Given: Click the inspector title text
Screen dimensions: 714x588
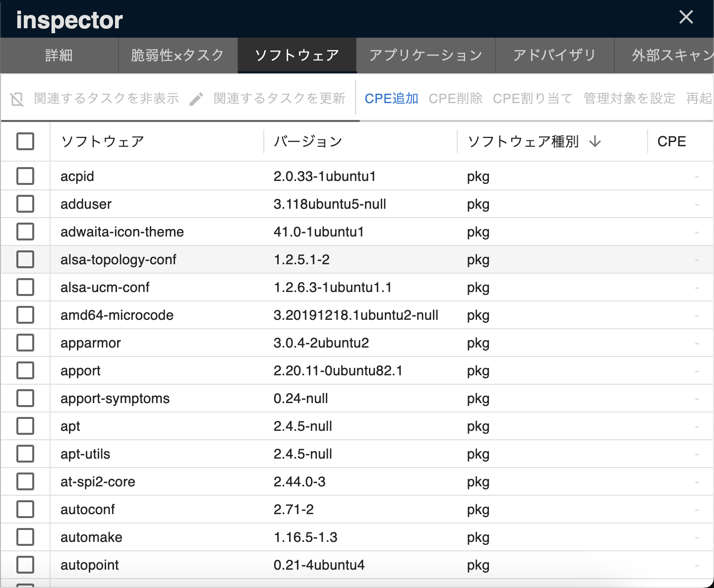Looking at the screenshot, I should (69, 20).
